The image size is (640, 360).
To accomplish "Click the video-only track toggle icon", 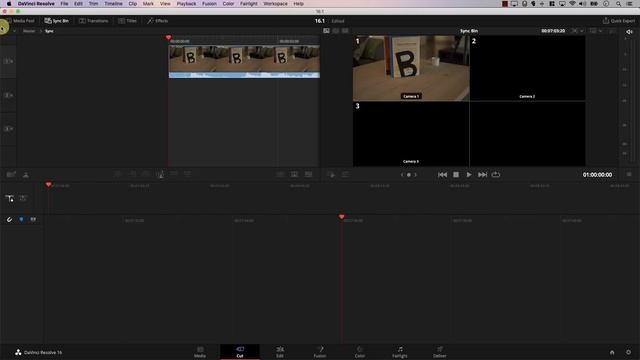I will tap(23, 198).
